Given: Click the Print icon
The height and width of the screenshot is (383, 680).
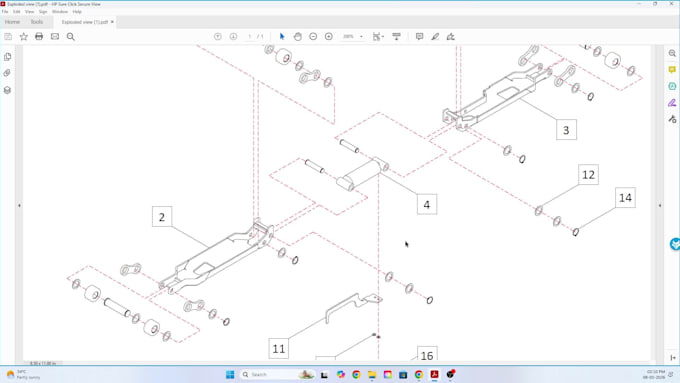Looking at the screenshot, I should pyautogui.click(x=39, y=36).
